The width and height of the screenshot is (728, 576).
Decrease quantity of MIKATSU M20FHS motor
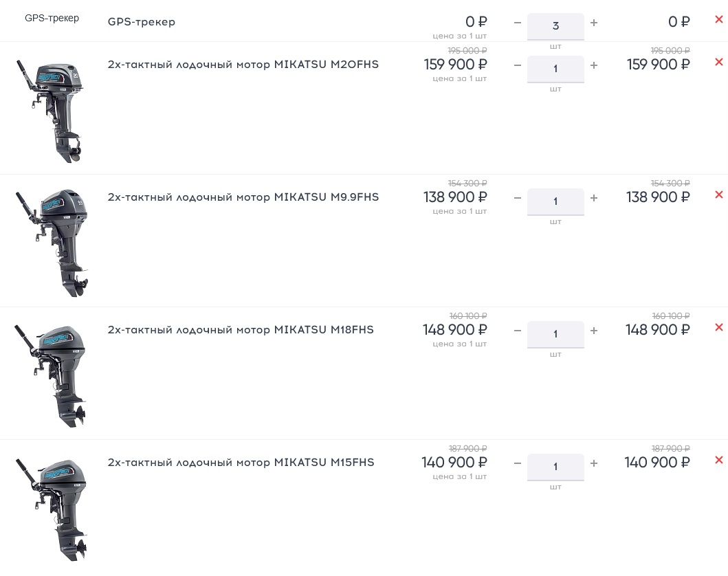(518, 66)
